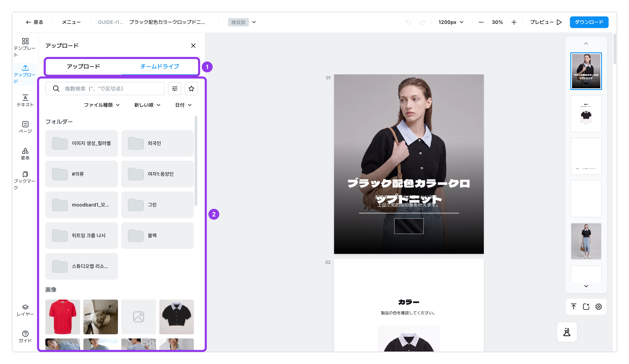Toggle the star favorites filter
629x364 pixels.
191,89
